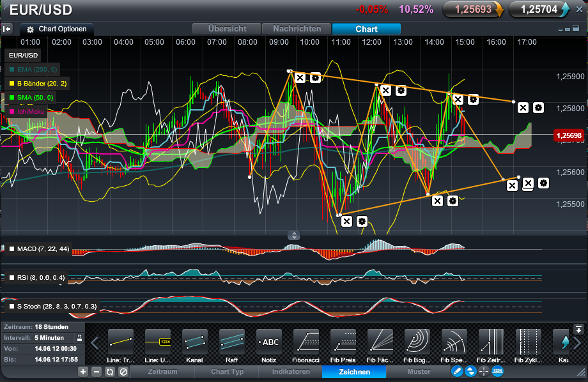Image resolution: width=588 pixels, height=382 pixels.
Task: Switch to the Nachrichten tab
Action: (x=297, y=29)
